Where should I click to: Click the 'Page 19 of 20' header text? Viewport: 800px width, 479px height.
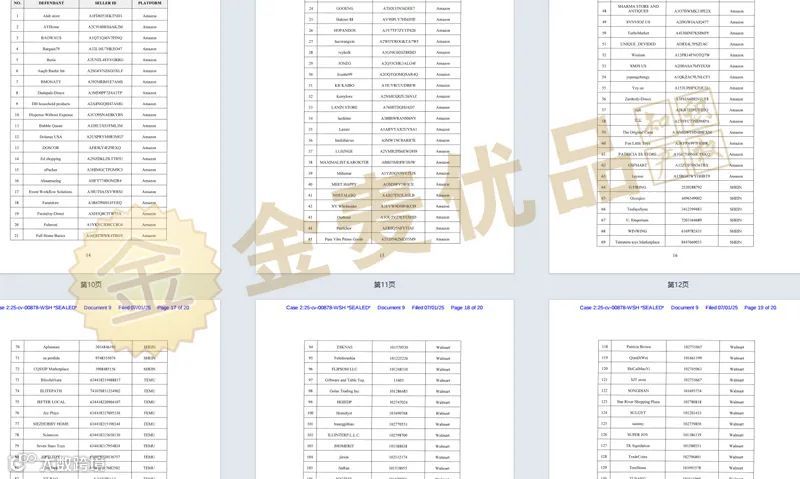760,308
